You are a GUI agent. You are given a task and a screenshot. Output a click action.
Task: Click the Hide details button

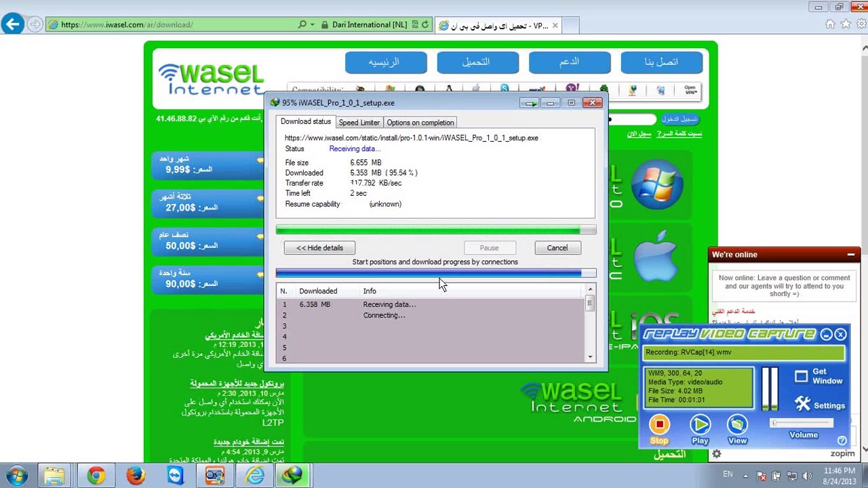[319, 248]
